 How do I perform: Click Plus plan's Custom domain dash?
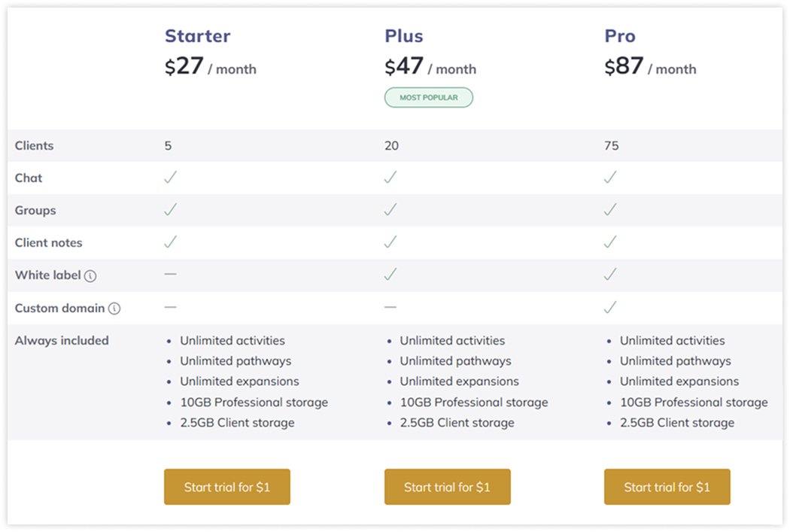(390, 307)
